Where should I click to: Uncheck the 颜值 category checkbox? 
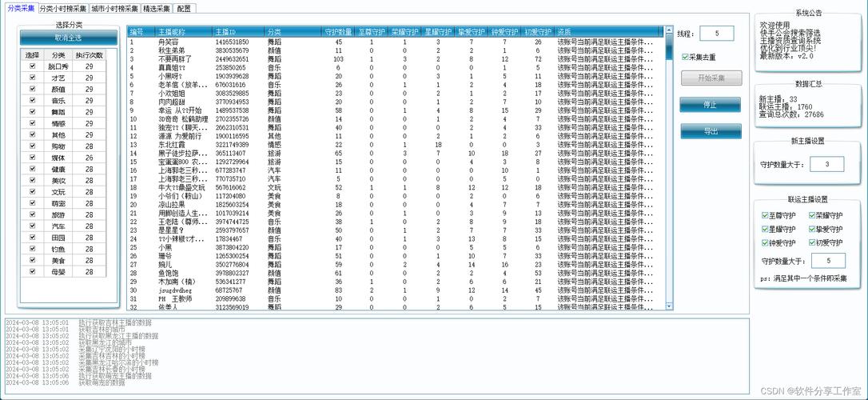(x=32, y=89)
